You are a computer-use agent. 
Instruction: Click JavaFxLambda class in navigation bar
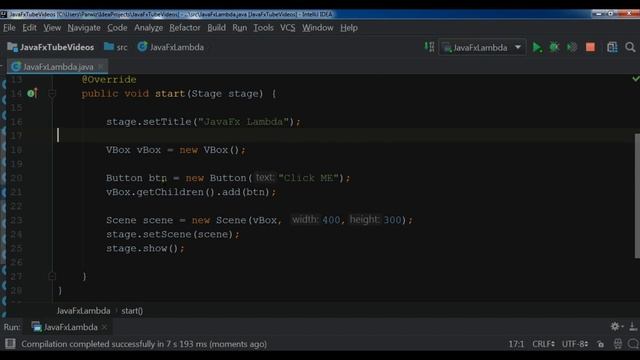pyautogui.click(x=171, y=47)
